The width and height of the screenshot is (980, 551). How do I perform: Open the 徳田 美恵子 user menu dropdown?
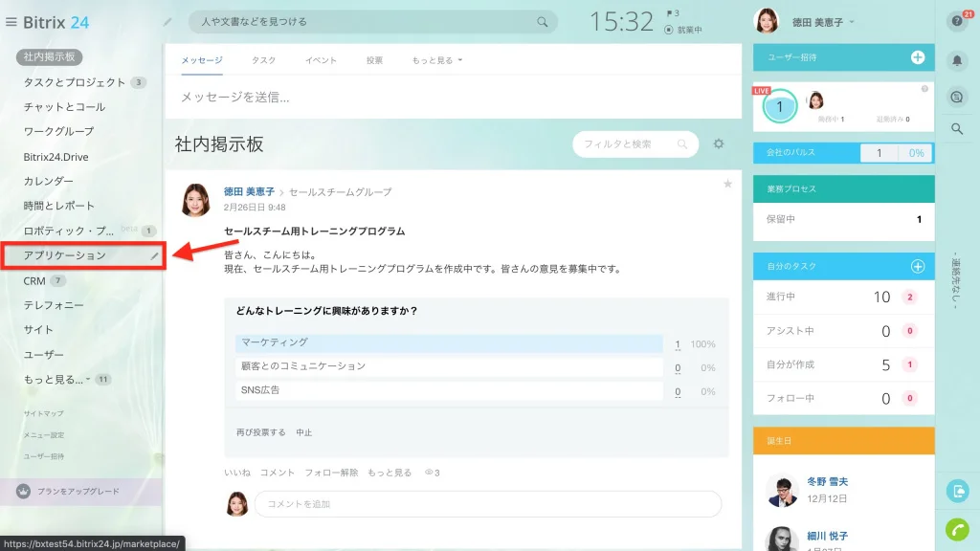[x=823, y=23]
